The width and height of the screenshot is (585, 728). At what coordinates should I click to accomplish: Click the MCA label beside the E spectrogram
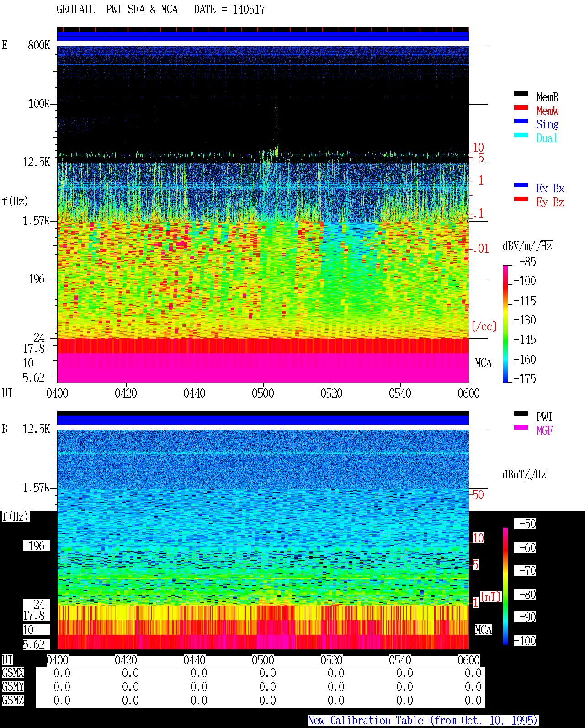point(483,363)
